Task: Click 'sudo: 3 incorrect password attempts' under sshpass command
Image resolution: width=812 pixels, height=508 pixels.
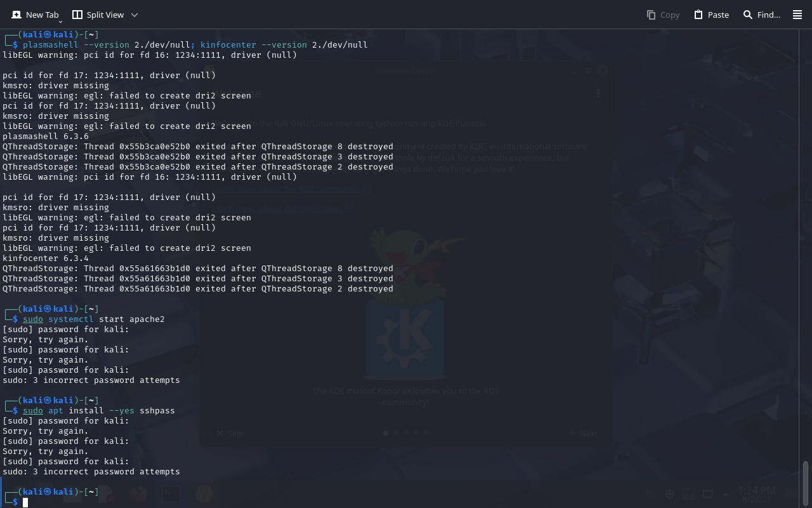Action: [x=91, y=472]
